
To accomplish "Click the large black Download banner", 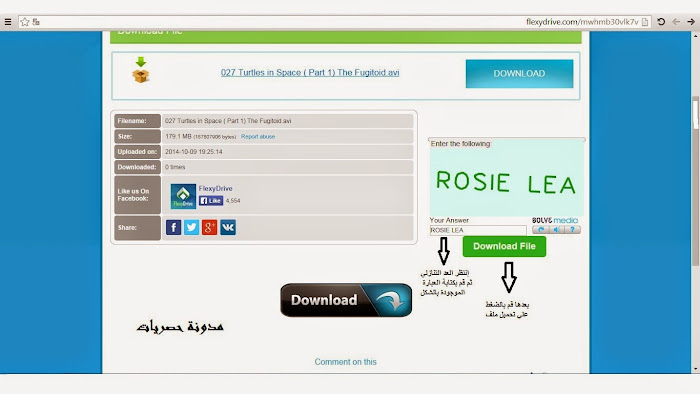I will tap(346, 300).
